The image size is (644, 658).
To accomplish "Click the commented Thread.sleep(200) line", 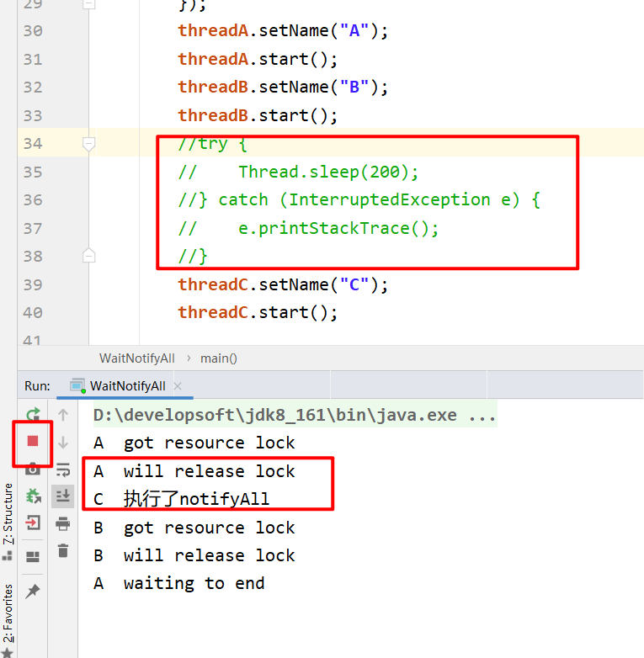I will 298,172.
